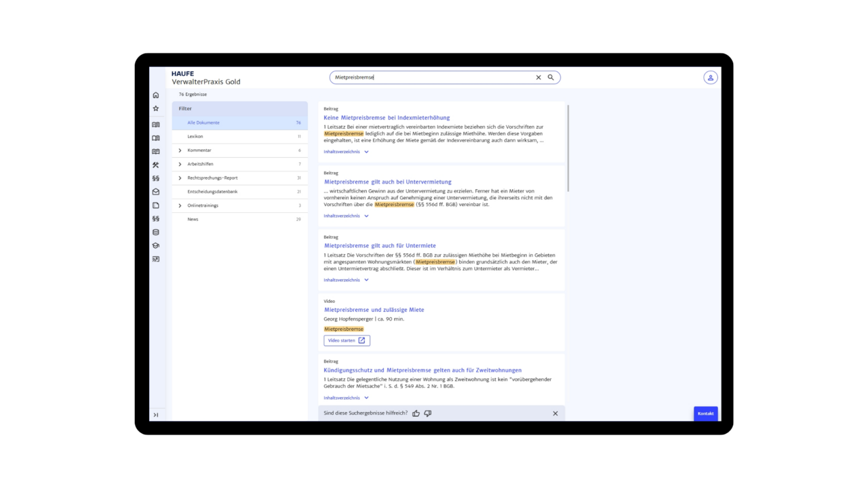Expand the Kommentar filter category
This screenshot has height=488, width=868.
pos(180,150)
